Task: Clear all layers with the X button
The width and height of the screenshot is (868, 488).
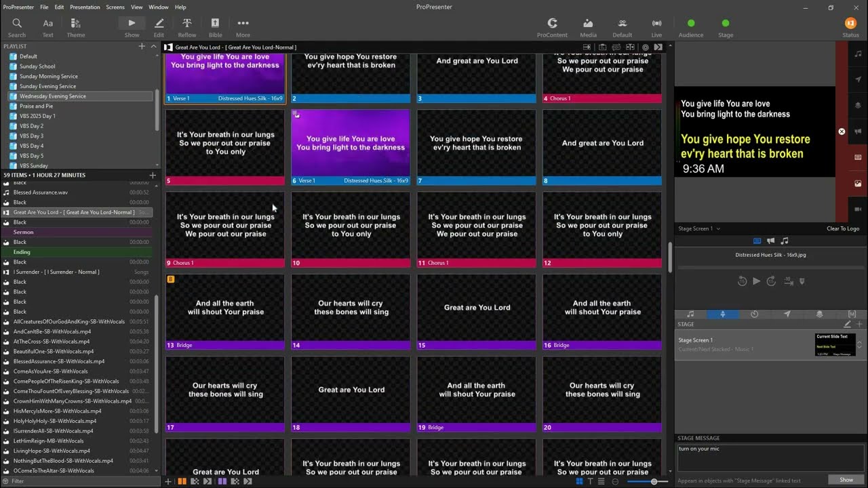Action: (842, 131)
